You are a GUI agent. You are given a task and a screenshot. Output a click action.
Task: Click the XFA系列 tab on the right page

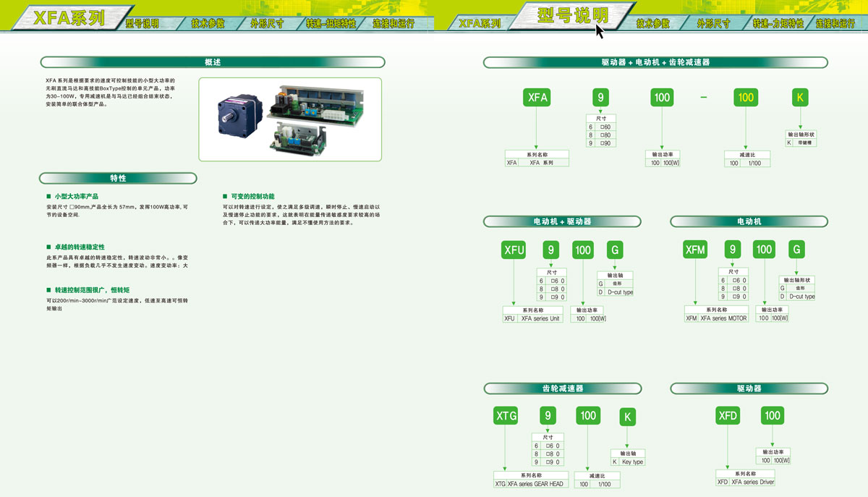pyautogui.click(x=480, y=23)
